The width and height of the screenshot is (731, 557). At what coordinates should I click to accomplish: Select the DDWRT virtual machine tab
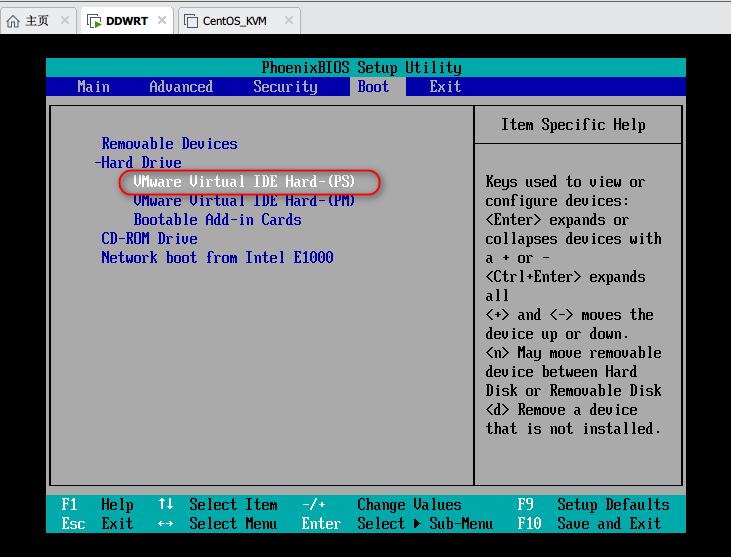127,21
